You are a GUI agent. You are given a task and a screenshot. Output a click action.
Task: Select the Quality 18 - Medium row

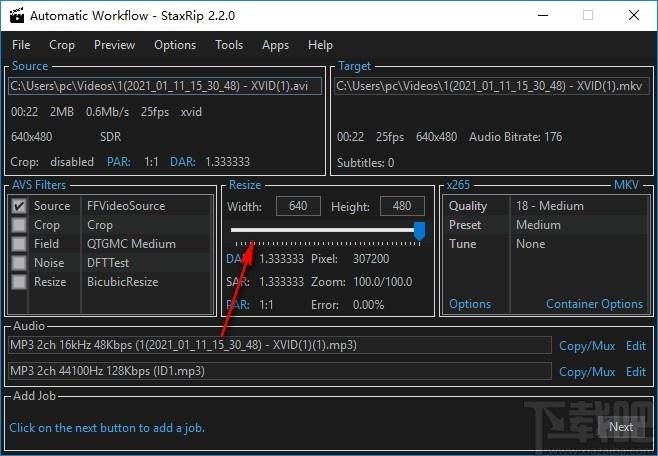546,206
